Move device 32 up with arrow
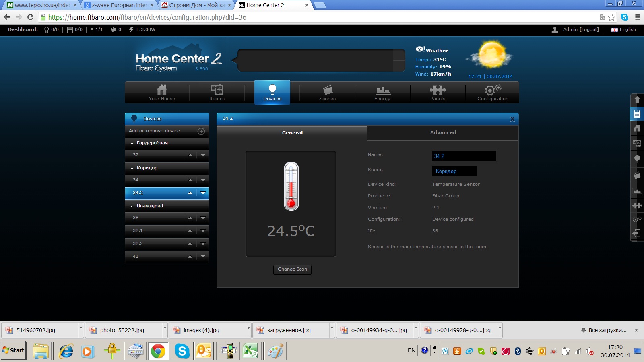The height and width of the screenshot is (362, 644). click(x=190, y=155)
